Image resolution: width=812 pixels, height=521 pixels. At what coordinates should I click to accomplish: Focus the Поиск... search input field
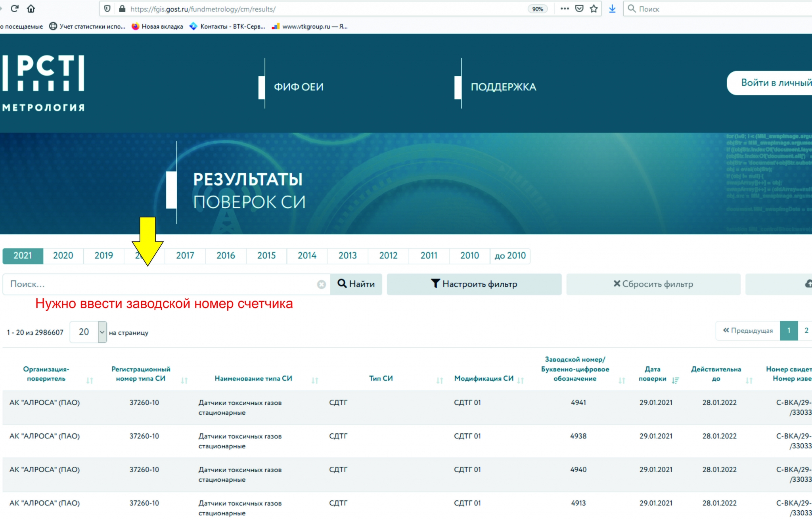click(x=159, y=284)
